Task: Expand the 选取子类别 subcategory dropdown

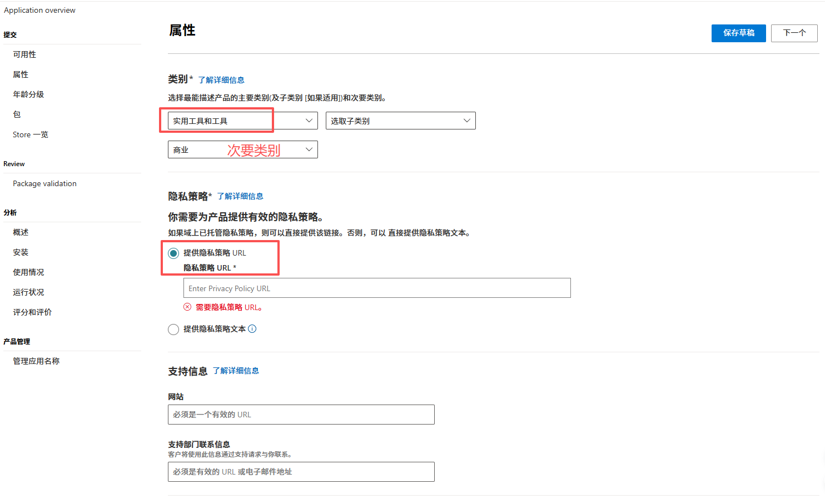Action: coord(400,121)
